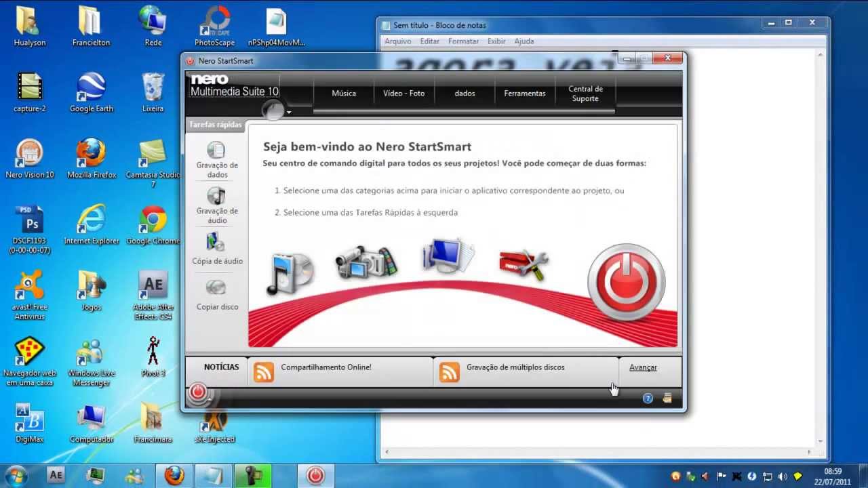Select the Nero Vision 10 desktop icon

pos(29,159)
